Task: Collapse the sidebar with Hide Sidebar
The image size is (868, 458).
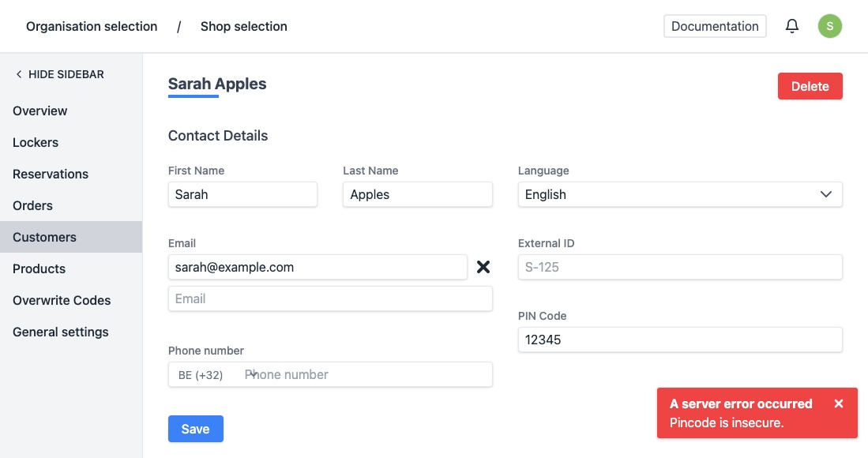Action: [59, 74]
